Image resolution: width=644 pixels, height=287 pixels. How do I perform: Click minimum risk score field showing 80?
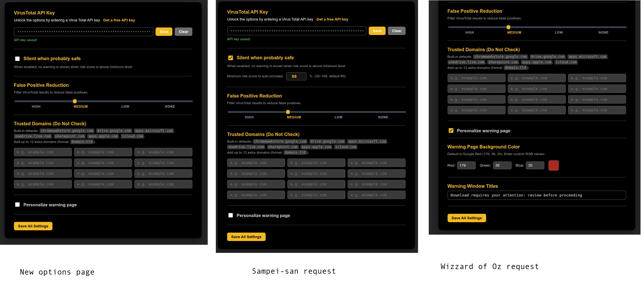[296, 76]
